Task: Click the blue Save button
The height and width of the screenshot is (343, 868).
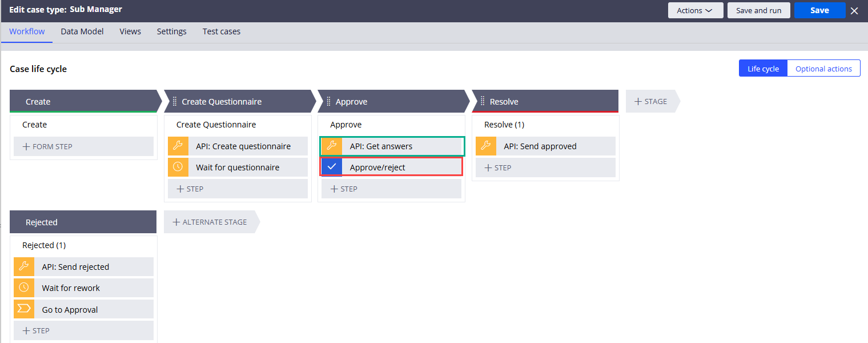Action: [819, 10]
